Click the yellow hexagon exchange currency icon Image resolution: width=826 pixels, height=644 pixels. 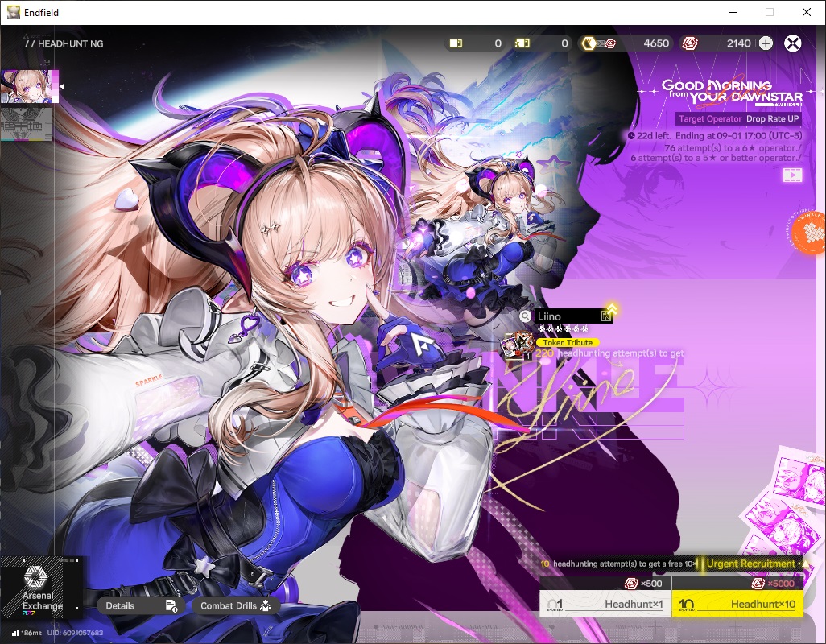coord(589,43)
